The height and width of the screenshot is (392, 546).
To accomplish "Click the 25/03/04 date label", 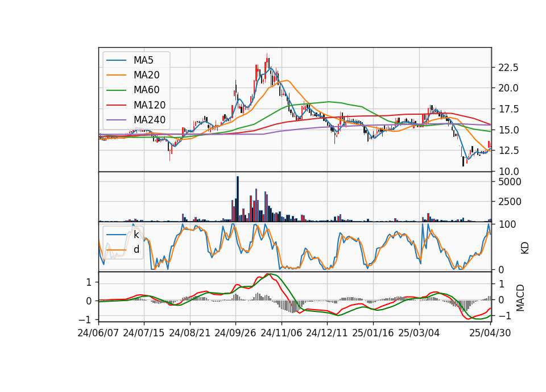I will pos(419,333).
